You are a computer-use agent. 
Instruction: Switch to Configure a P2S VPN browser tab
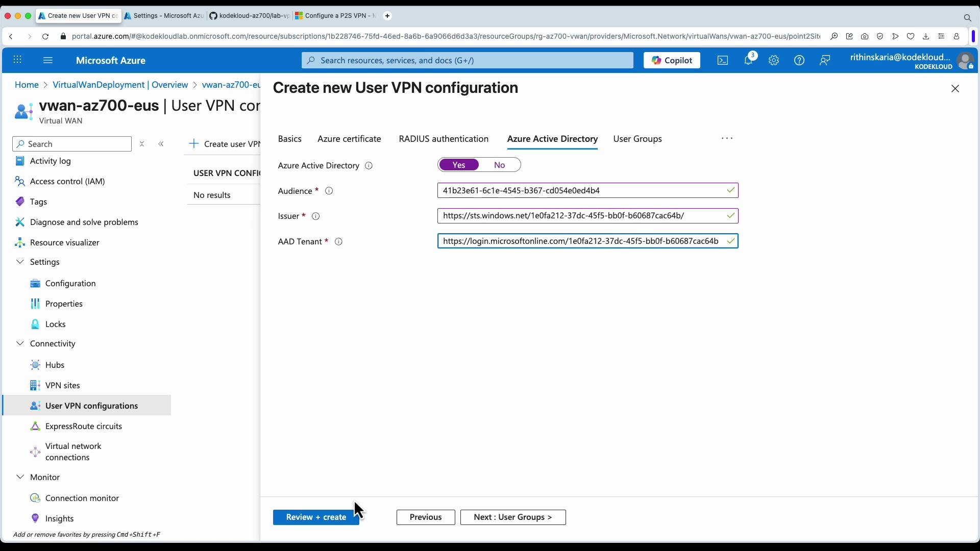[335, 16]
